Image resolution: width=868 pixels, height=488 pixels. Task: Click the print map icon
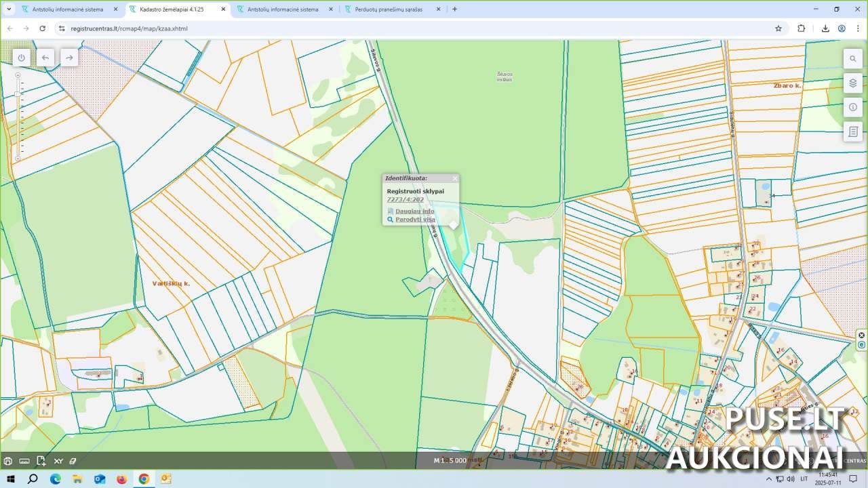[8, 461]
